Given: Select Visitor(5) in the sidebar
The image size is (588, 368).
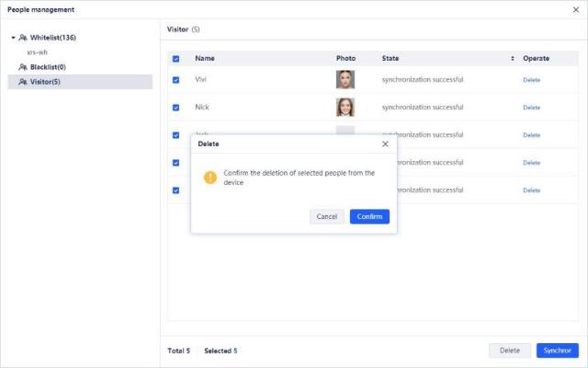Looking at the screenshot, I should point(46,82).
